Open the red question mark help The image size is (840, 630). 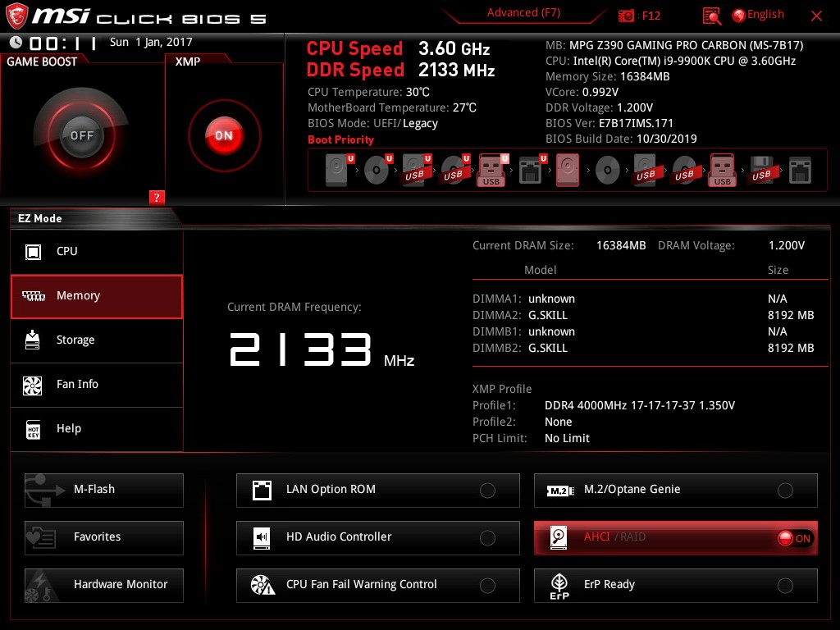tap(157, 197)
